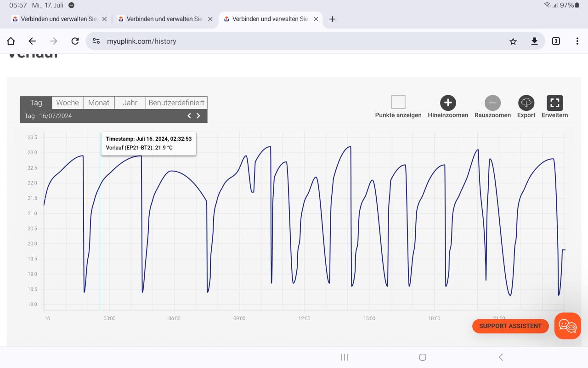This screenshot has height=368, width=588.
Task: Navigate forward in browser
Action: [54, 41]
